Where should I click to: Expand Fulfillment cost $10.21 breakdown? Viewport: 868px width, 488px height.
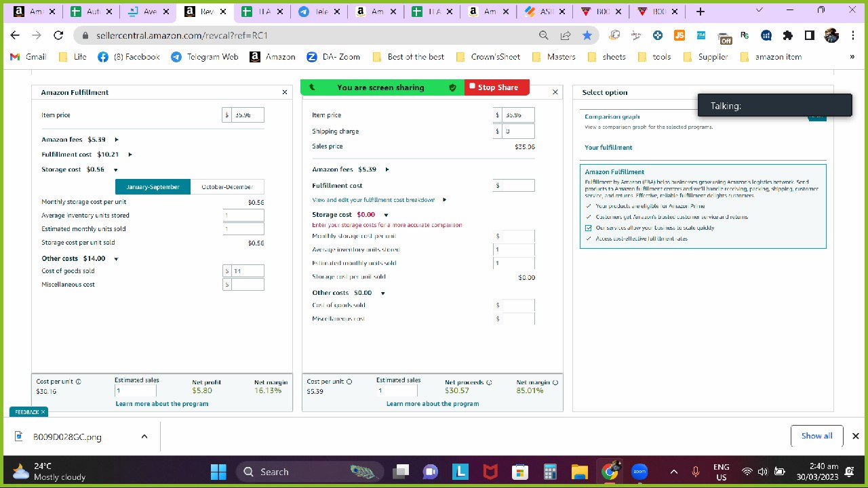click(x=130, y=155)
